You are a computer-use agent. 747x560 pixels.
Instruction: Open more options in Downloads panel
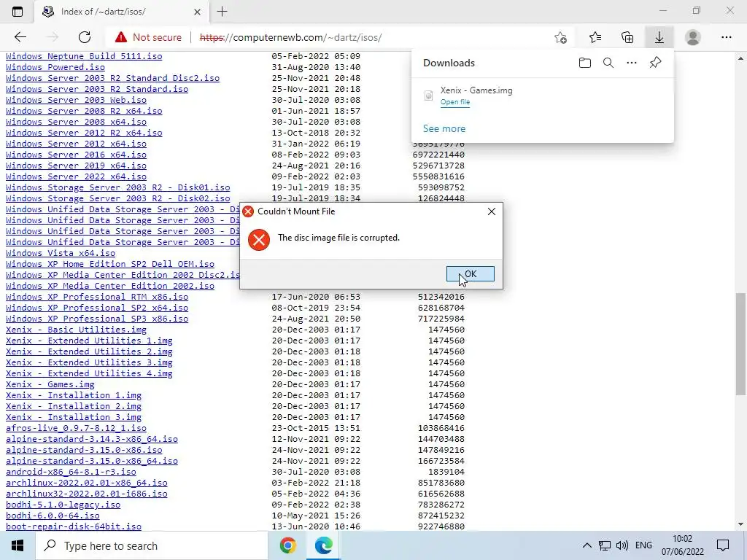[632, 63]
